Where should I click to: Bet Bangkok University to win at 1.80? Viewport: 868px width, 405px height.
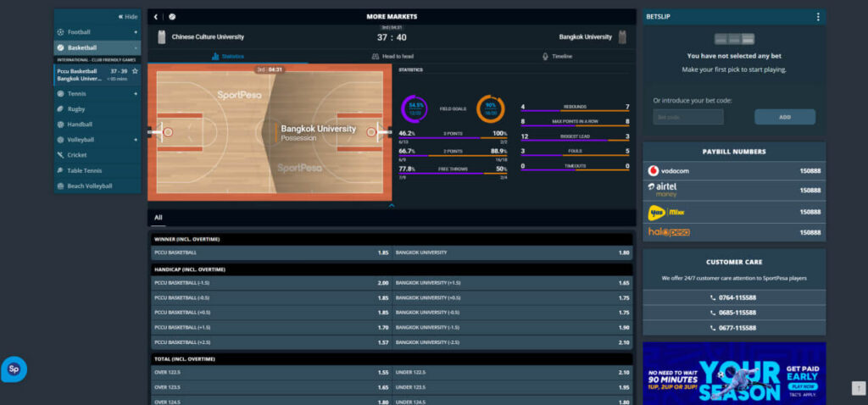pyautogui.click(x=513, y=252)
